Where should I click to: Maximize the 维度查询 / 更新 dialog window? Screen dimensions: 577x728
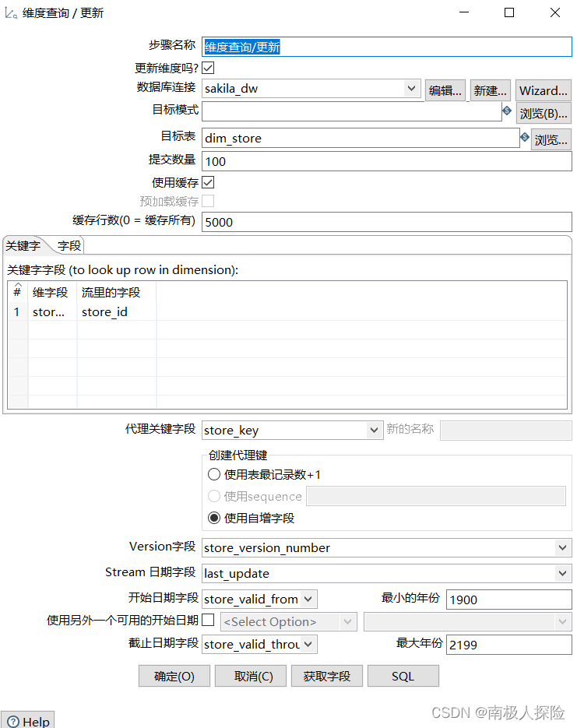pos(509,12)
